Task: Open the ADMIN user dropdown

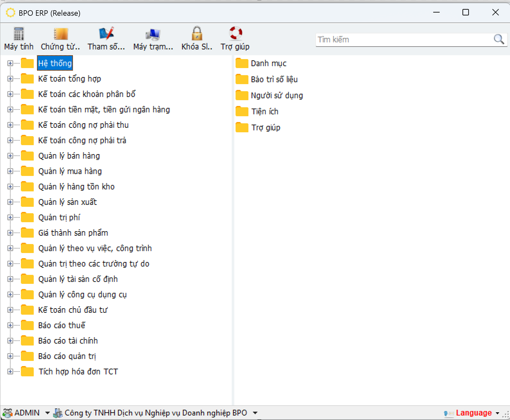Action: pyautogui.click(x=47, y=413)
